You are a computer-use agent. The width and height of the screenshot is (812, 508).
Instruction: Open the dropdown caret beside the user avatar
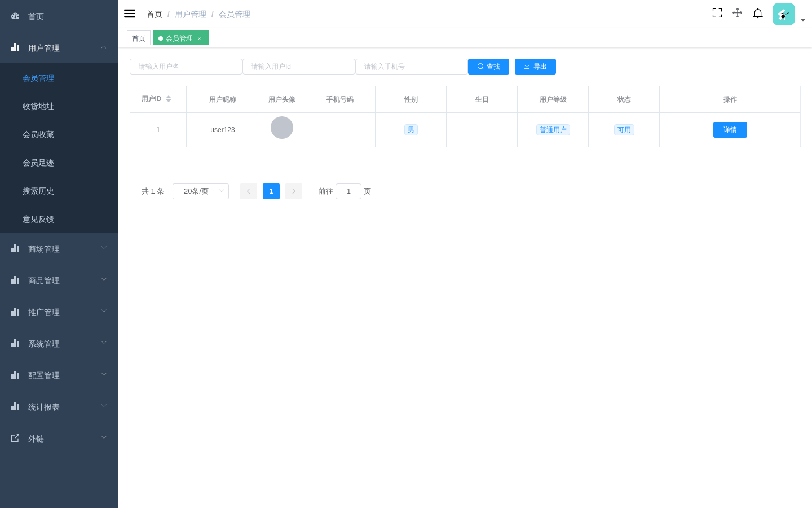click(x=803, y=20)
